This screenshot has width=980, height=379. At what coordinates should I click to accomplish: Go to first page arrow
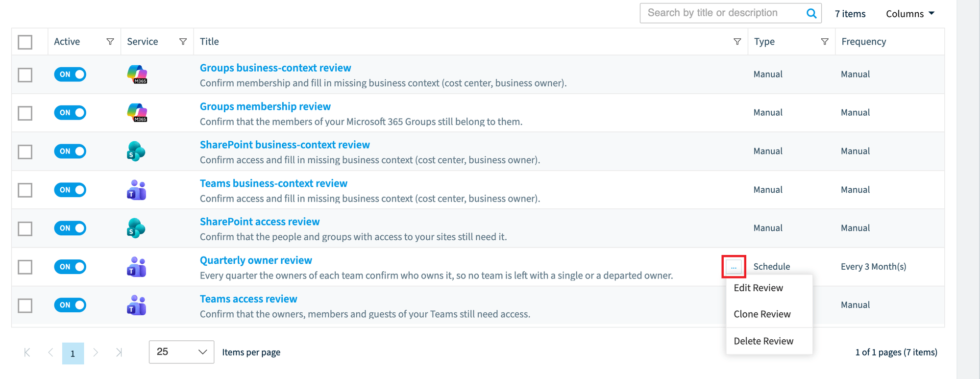click(x=27, y=352)
